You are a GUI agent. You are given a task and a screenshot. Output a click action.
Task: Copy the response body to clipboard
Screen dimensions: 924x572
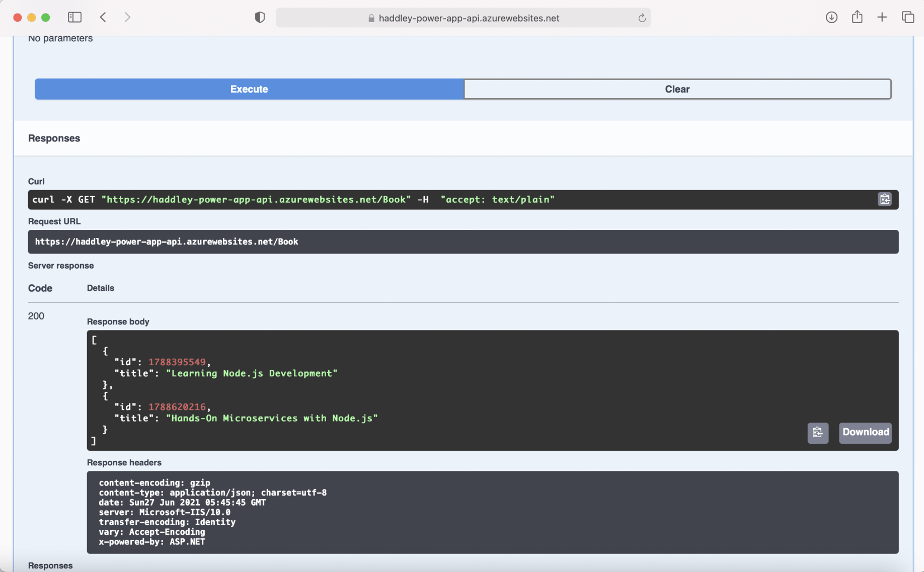817,433
